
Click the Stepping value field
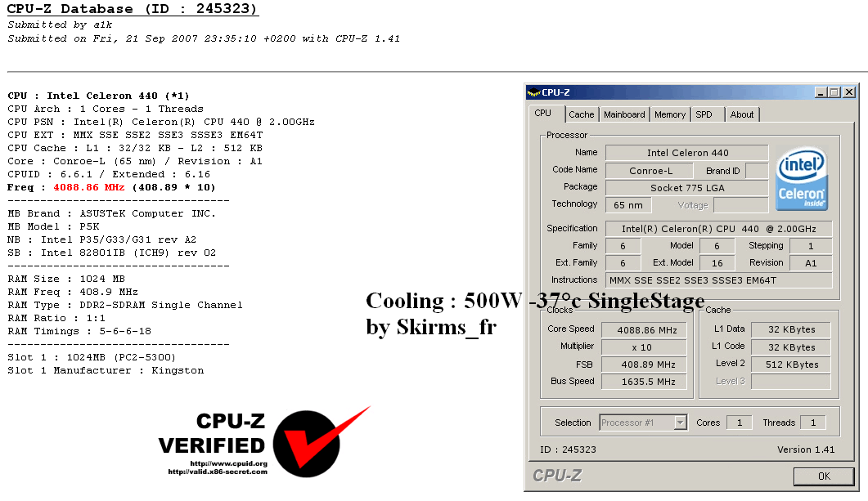pos(811,246)
